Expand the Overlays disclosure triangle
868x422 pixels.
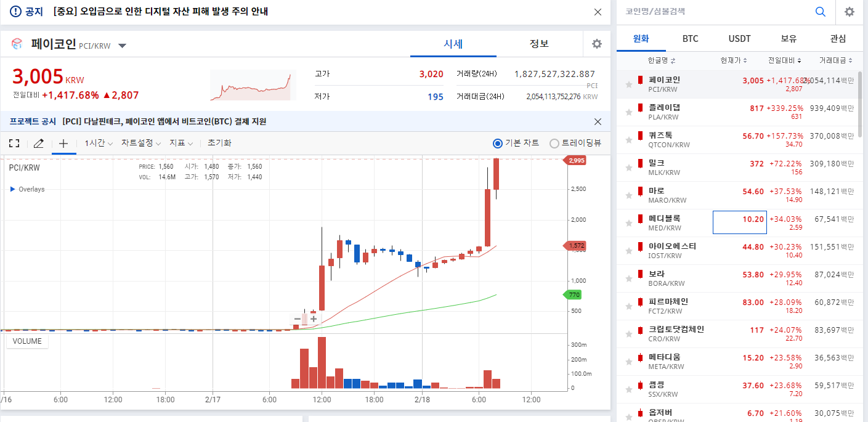13,189
